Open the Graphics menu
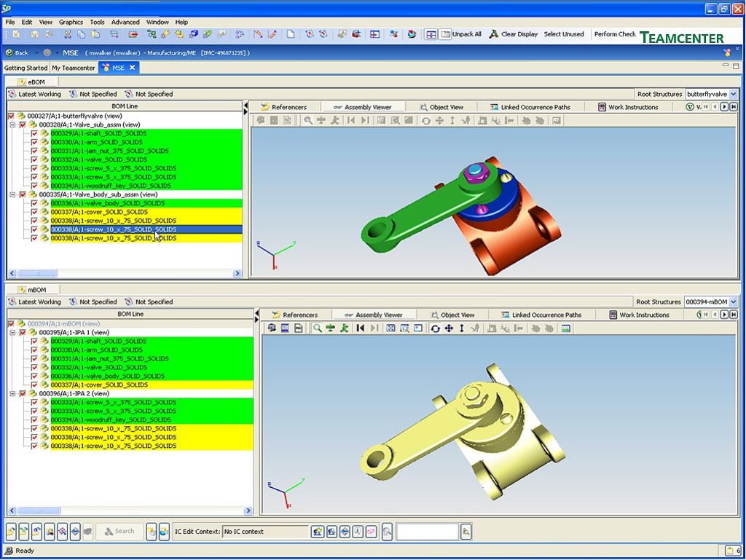This screenshot has width=746, height=560. tap(71, 22)
